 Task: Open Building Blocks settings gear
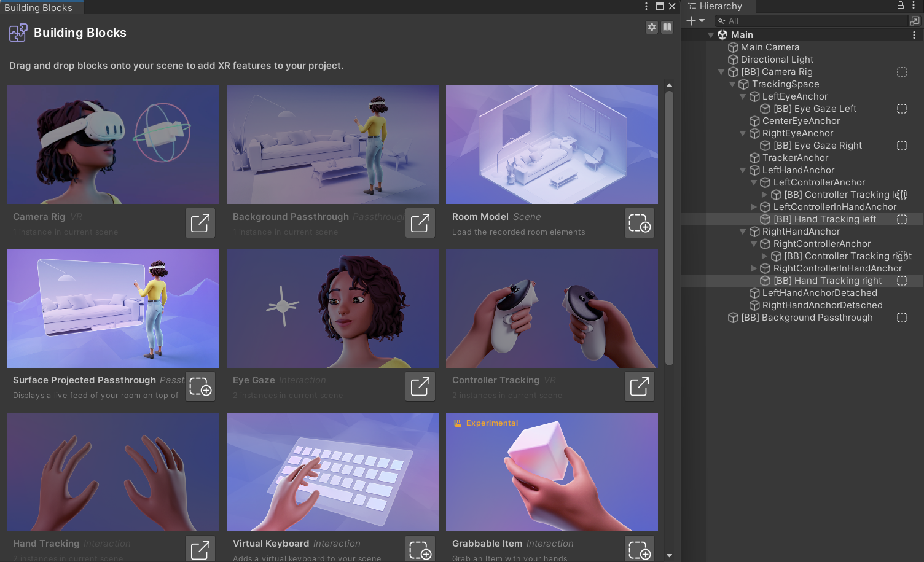[x=652, y=27]
